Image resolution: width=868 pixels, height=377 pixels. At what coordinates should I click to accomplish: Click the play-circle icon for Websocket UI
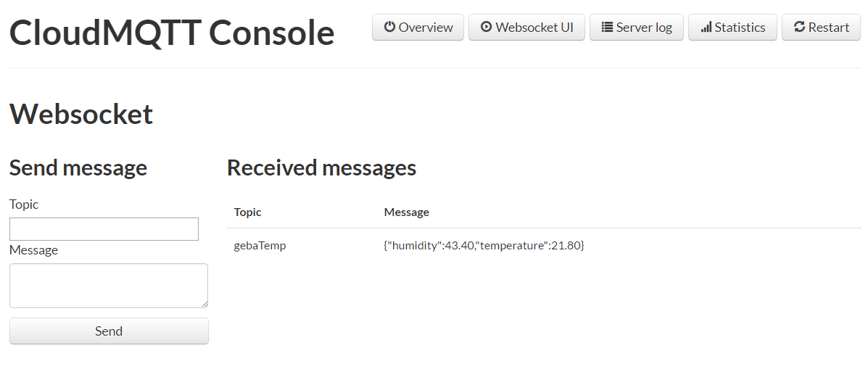coord(486,28)
